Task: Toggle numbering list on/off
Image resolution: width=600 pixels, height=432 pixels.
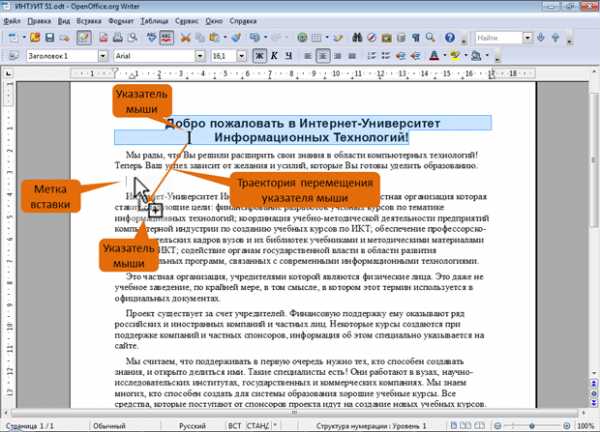Action: [371, 56]
